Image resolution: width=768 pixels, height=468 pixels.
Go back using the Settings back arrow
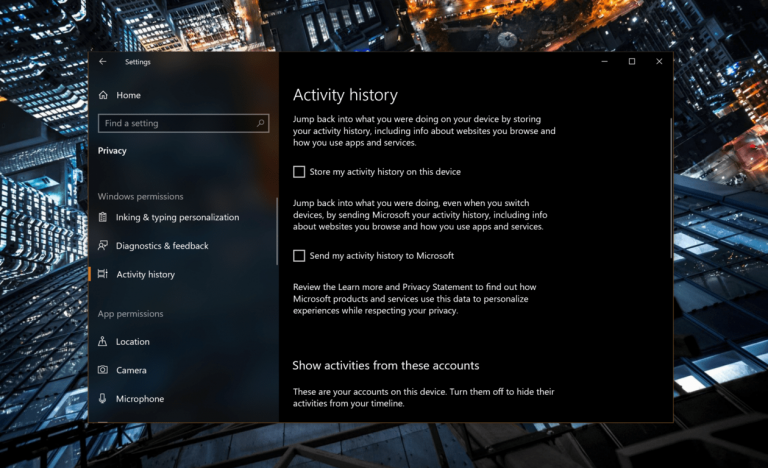[102, 61]
